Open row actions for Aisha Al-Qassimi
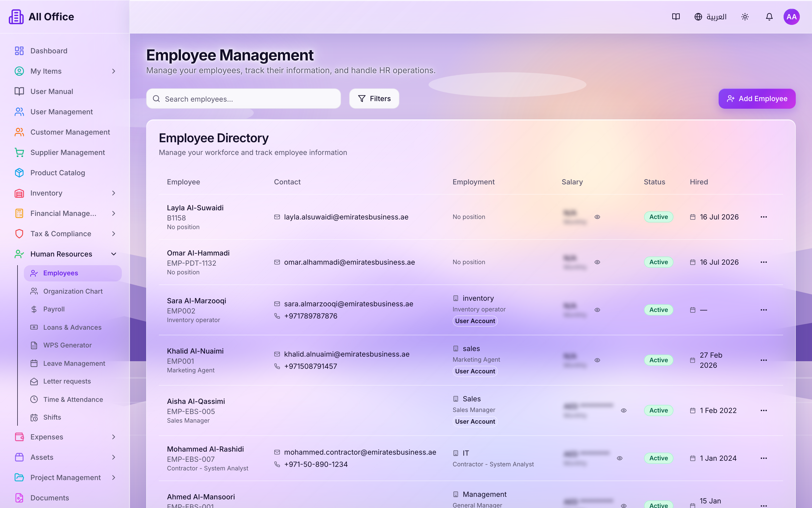 [764, 410]
